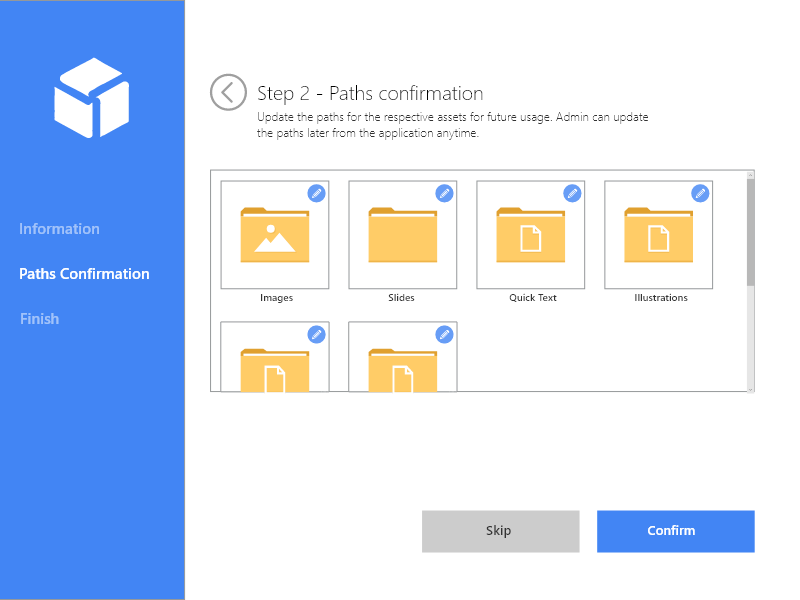This screenshot has height=600, width=800.
Task: Click the edit pencil on Illustrations folder
Action: pos(700,194)
